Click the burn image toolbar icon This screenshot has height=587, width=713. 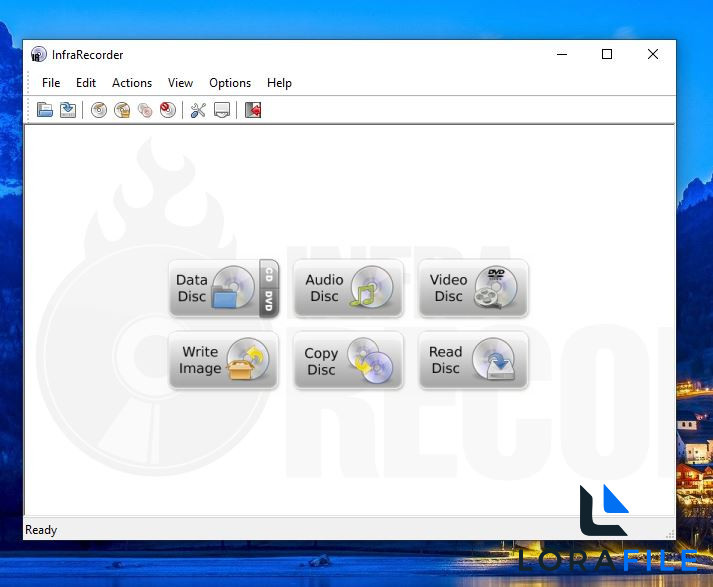pos(122,110)
